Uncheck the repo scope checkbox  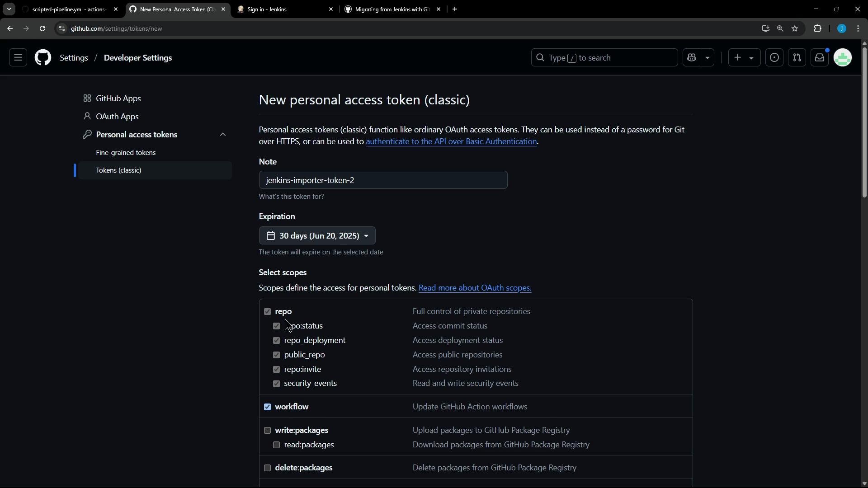267,311
